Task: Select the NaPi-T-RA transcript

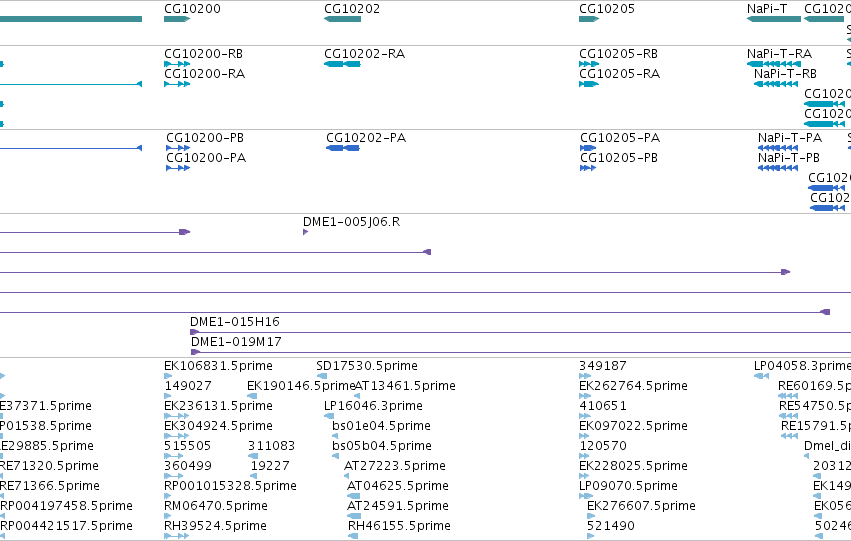Action: pos(774,64)
